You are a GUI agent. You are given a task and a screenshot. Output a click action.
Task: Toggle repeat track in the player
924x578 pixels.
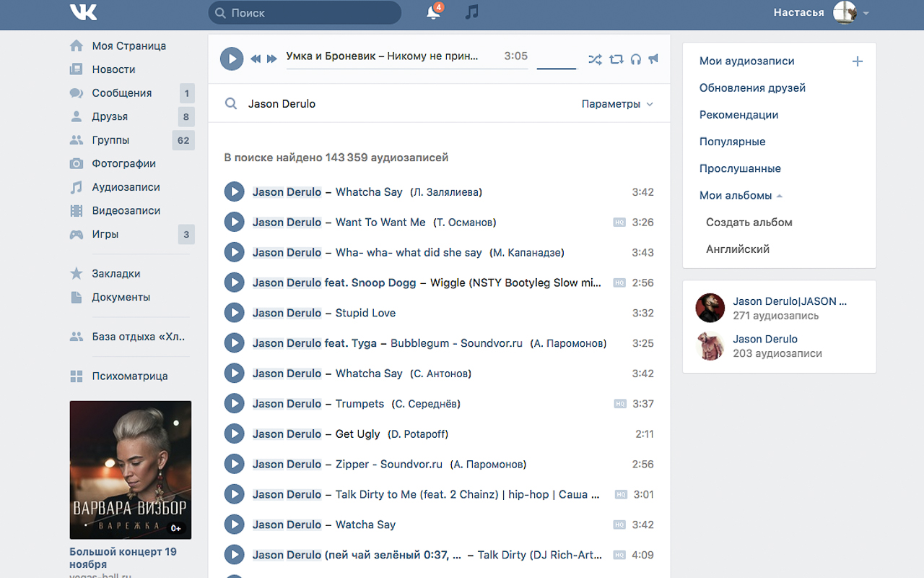pos(616,59)
